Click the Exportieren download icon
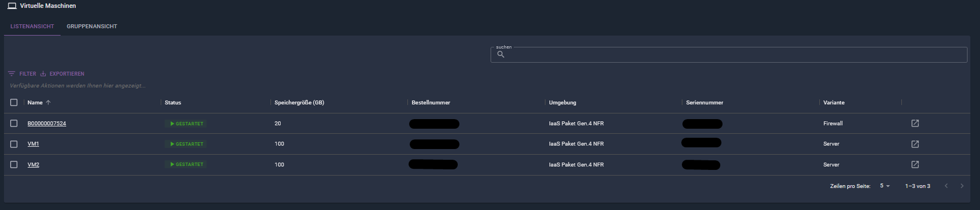The image size is (980, 210). click(43, 73)
